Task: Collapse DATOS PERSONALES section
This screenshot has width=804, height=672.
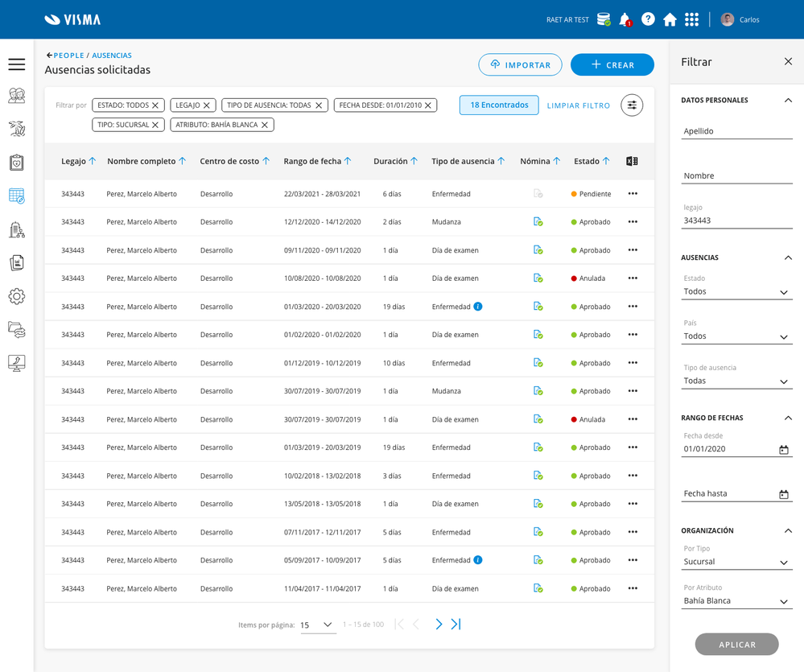Action: coord(788,101)
